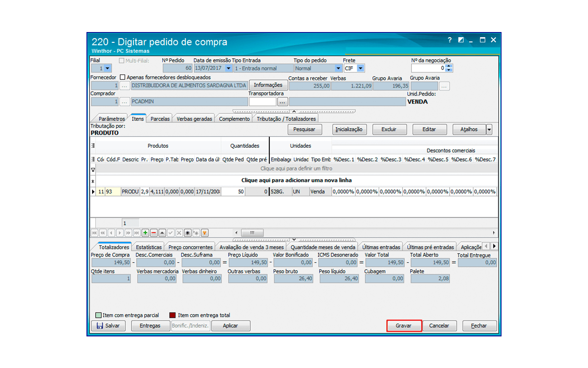The image size is (588, 368).
Task: Click the green plus add-row icon
Action: (x=145, y=233)
